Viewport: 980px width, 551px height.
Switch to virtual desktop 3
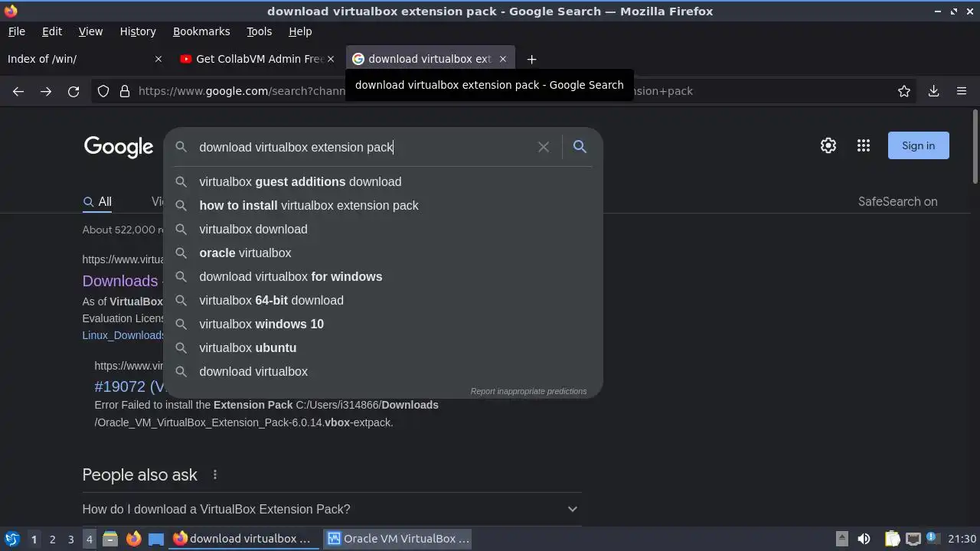(x=70, y=539)
